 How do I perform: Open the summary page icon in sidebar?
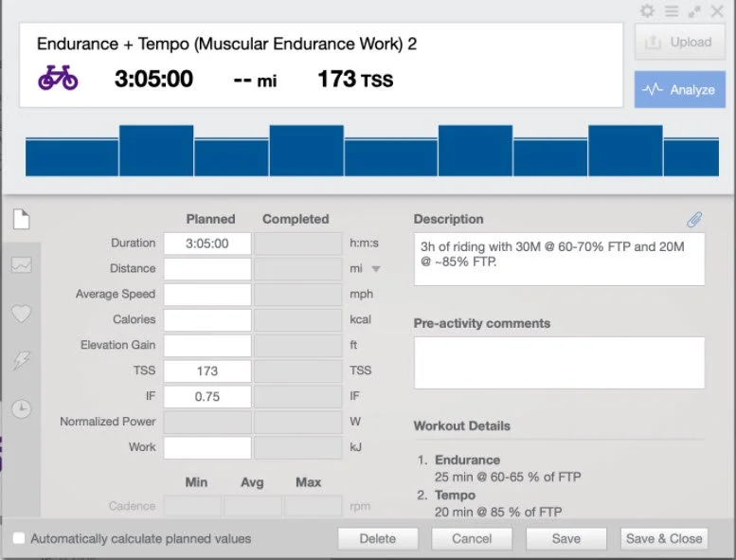point(22,219)
